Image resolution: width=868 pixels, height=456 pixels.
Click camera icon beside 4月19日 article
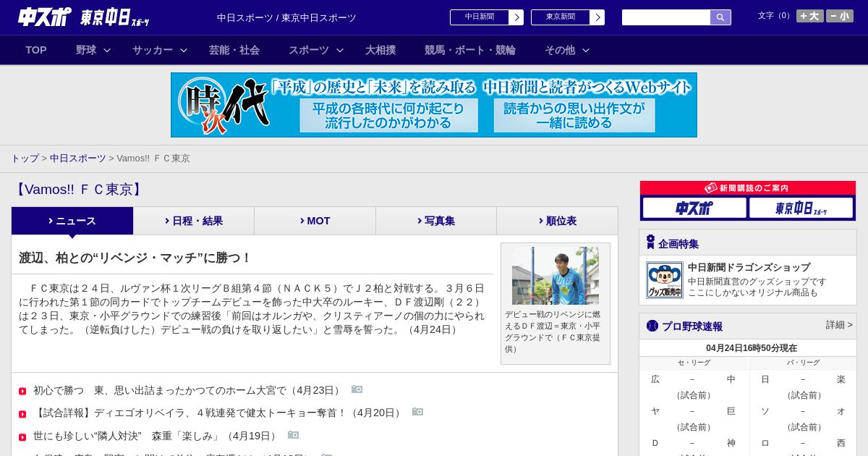[293, 435]
